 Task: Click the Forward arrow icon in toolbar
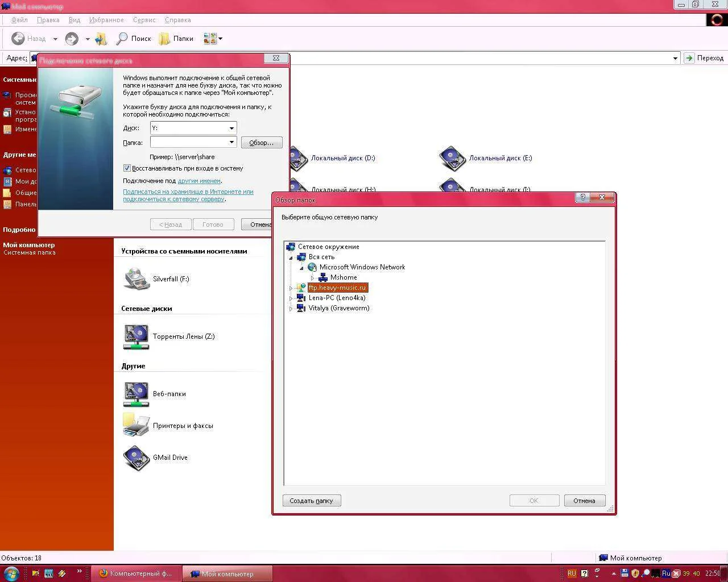72,39
